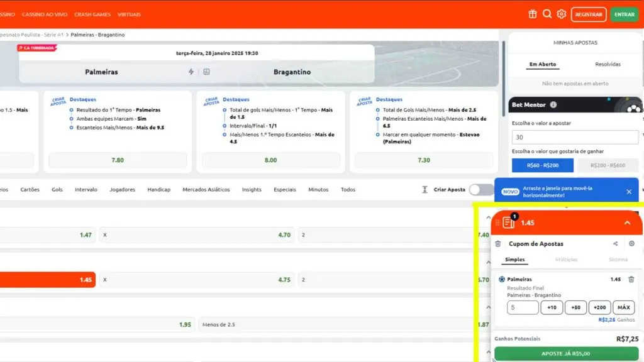Select the R$60 - R$200 winnings range
The width and height of the screenshot is (644, 362).
tap(542, 165)
